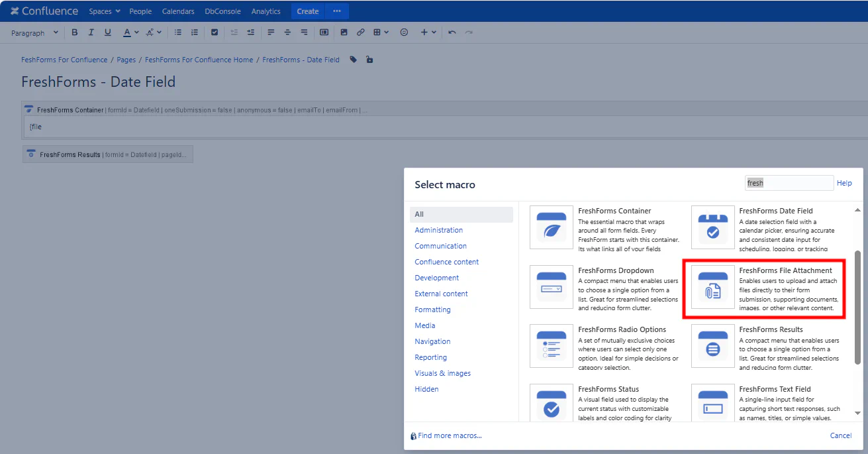Apply bold formatting to text
This screenshot has height=454, width=868.
click(74, 32)
